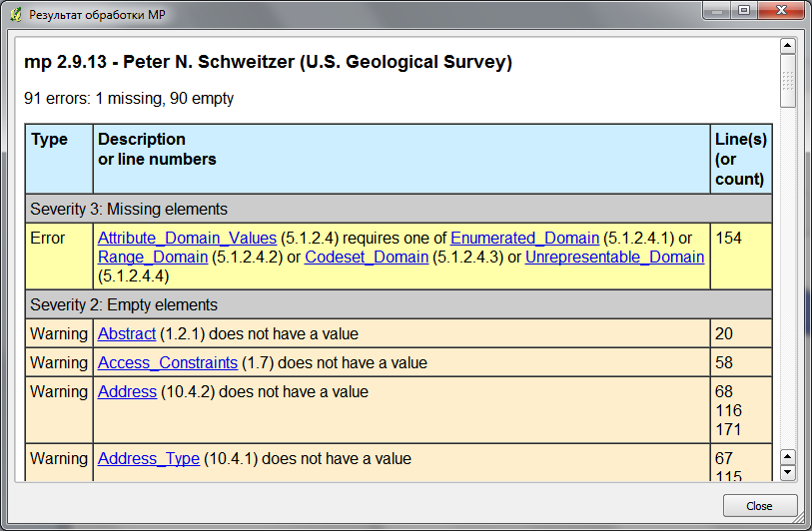The width and height of the screenshot is (812, 531).
Task: Follow the Codeset_Domain link
Action: click(367, 258)
